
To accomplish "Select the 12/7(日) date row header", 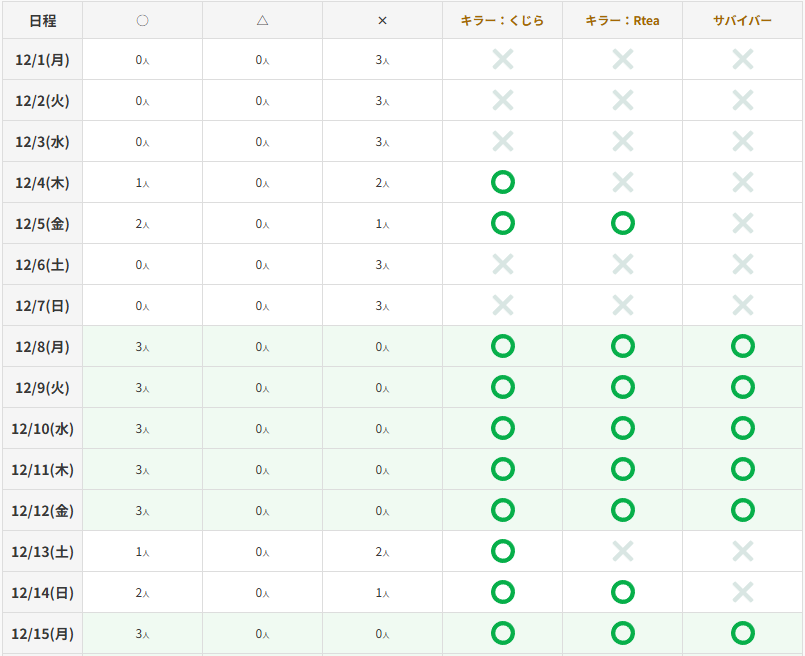I will click(x=43, y=306).
